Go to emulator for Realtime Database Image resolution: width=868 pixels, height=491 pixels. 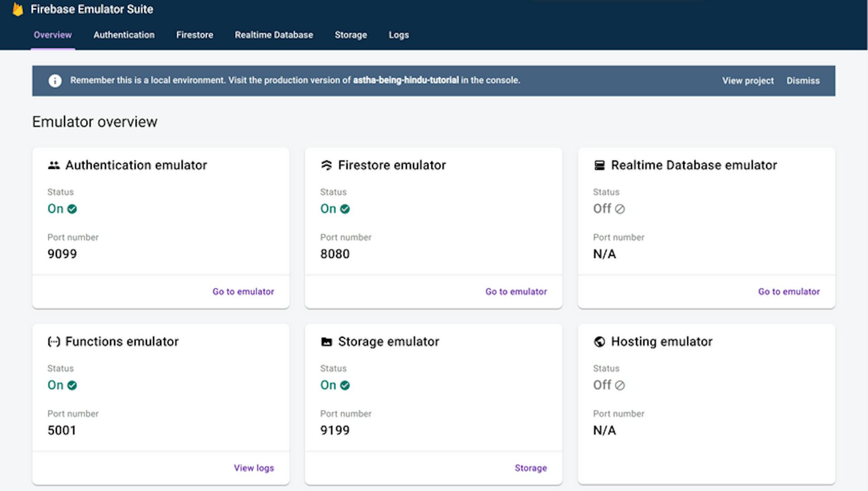(x=789, y=292)
